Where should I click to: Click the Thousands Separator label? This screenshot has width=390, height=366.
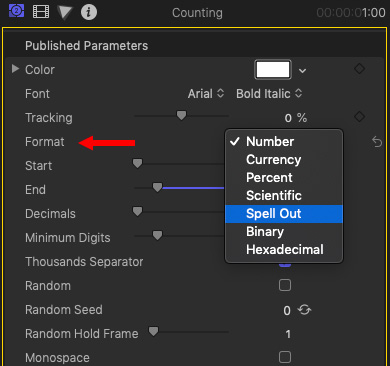[x=84, y=262]
